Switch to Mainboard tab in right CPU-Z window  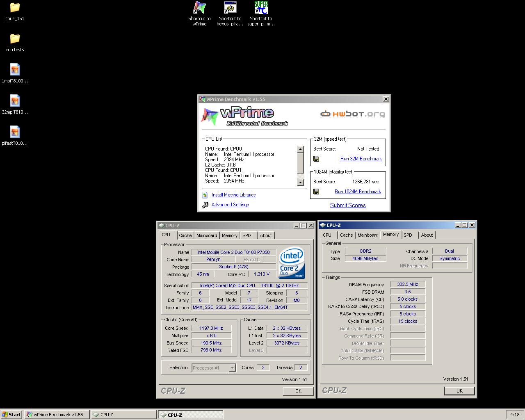tap(368, 235)
